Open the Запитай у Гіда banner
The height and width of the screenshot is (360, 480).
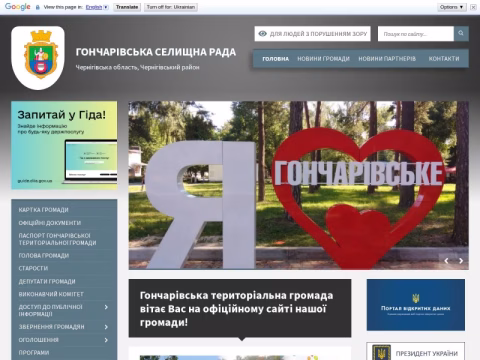coord(64,145)
